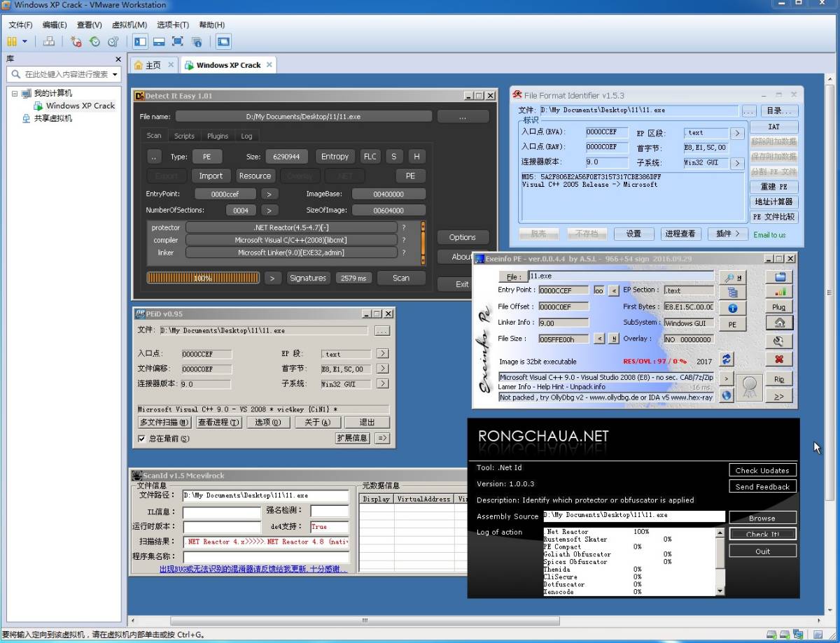Click the send Ctrl+Alt+Del toolbar icon
The width and height of the screenshot is (840, 643).
pyautogui.click(x=49, y=41)
